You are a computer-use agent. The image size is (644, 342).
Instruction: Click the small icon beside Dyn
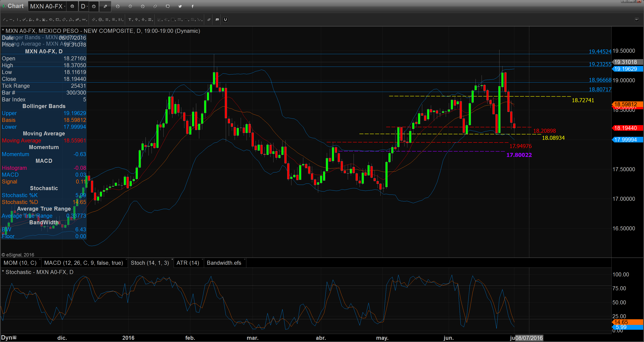pyautogui.click(x=15, y=338)
